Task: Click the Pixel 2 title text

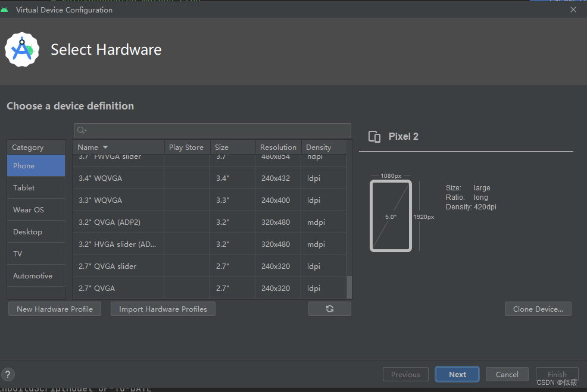Action: point(403,137)
